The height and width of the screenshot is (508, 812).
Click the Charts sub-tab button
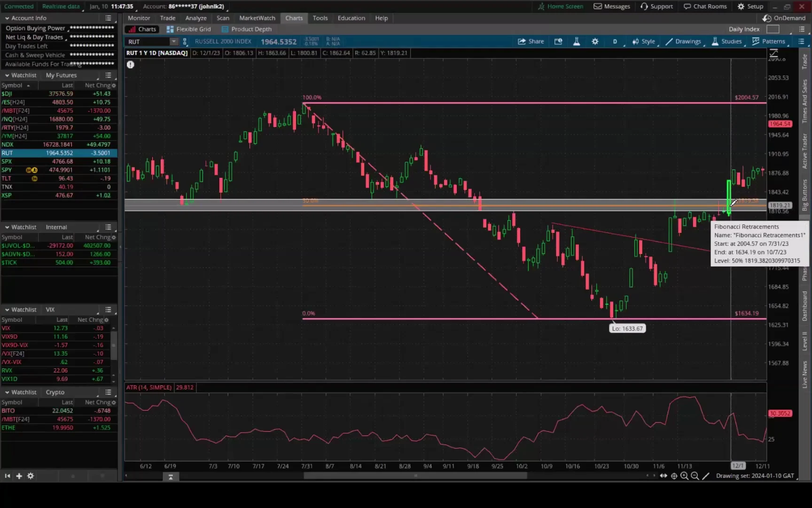[x=142, y=29]
